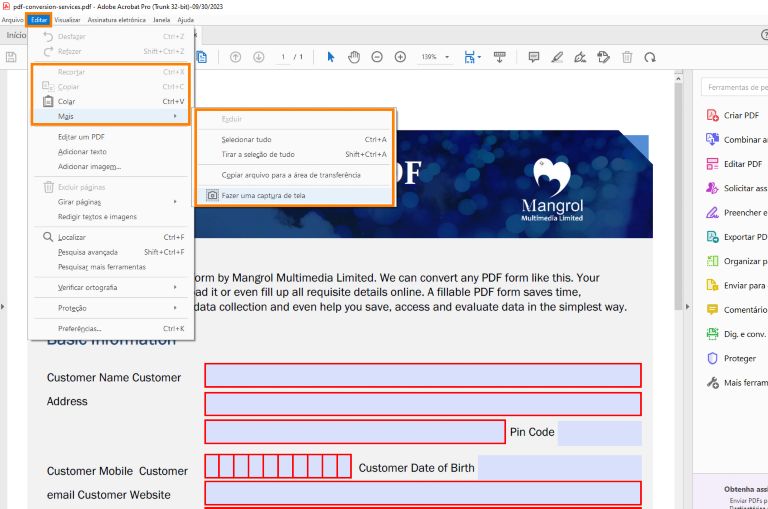This screenshot has height=509, width=768.
Task: Open Preferências from the menu
Action: tap(111, 329)
